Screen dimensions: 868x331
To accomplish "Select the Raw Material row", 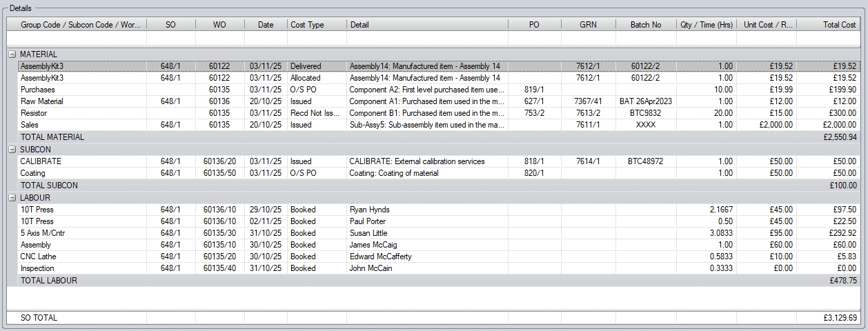I will [x=42, y=101].
